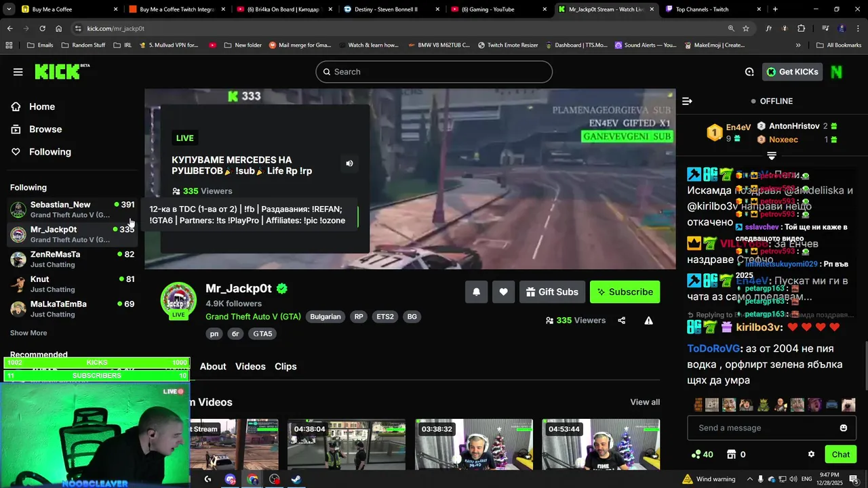Select the Bulgarian tag
This screenshot has height=488, width=868.
[x=325, y=317]
